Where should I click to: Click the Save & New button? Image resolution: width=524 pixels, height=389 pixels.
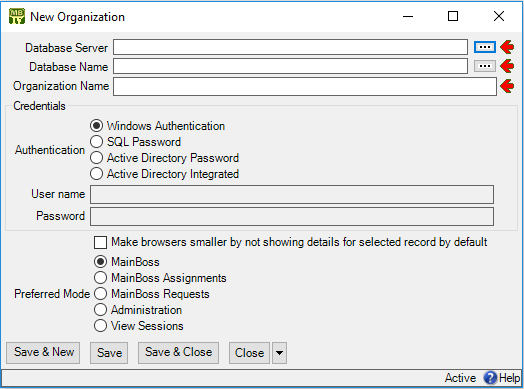pos(43,353)
